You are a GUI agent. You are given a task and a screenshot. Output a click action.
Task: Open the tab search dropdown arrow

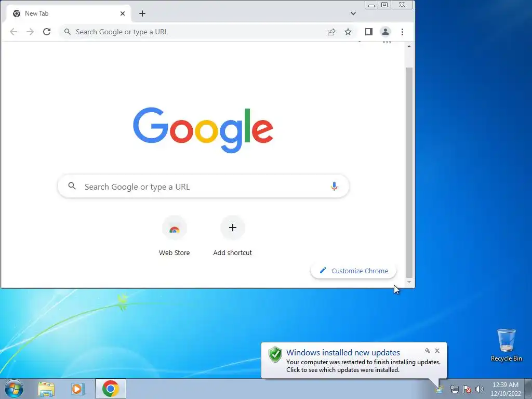point(353,14)
